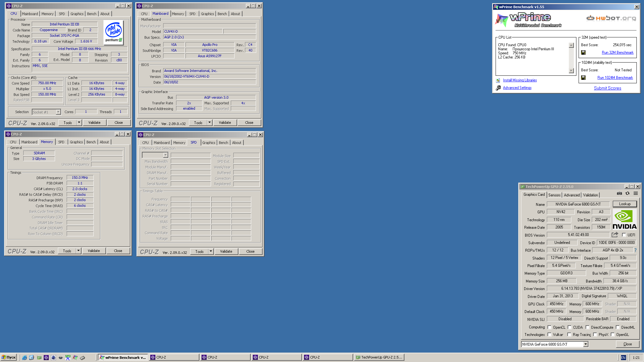The height and width of the screenshot is (362, 644).
Task: Open the Пуск start menu
Action: pyautogui.click(x=8, y=358)
